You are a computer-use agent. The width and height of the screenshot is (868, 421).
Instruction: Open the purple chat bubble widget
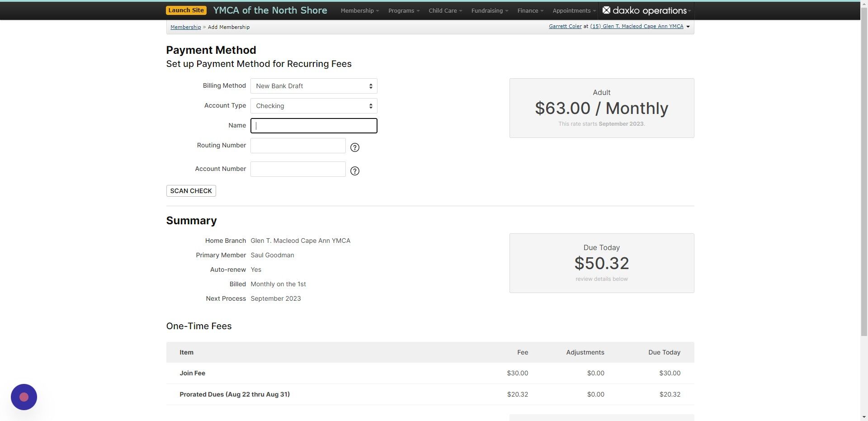(24, 397)
